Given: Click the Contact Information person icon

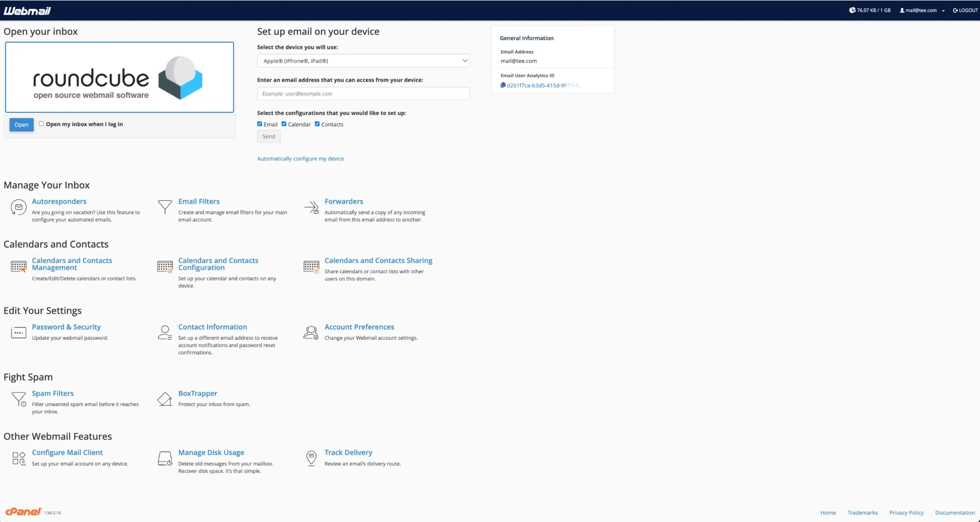Looking at the screenshot, I should 165,332.
